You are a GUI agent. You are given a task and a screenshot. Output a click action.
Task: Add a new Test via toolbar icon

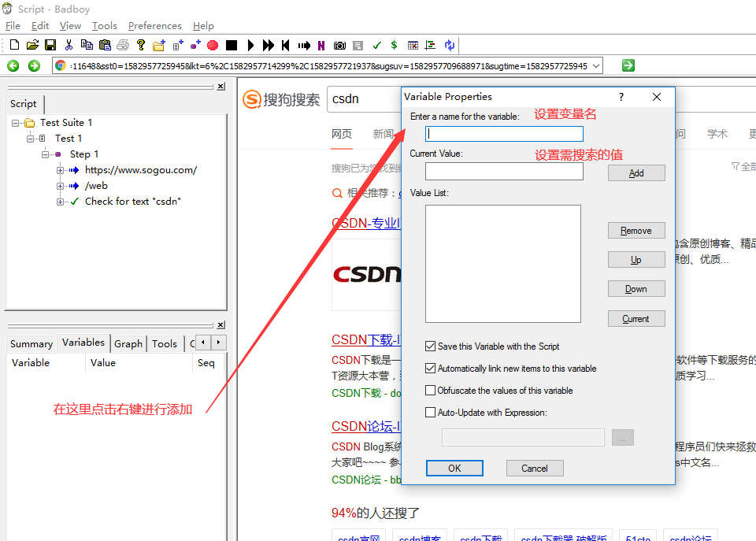click(178, 45)
